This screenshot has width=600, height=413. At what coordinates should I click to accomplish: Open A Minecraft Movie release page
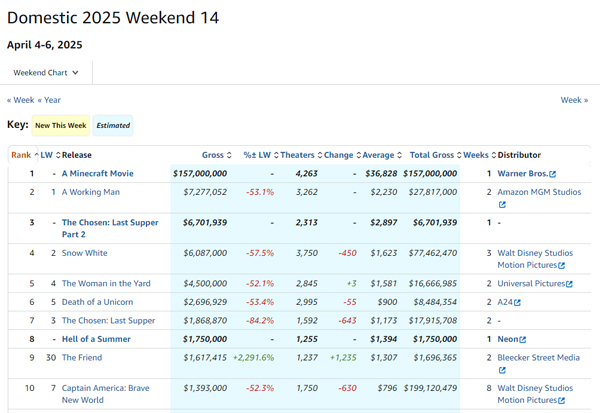click(98, 173)
